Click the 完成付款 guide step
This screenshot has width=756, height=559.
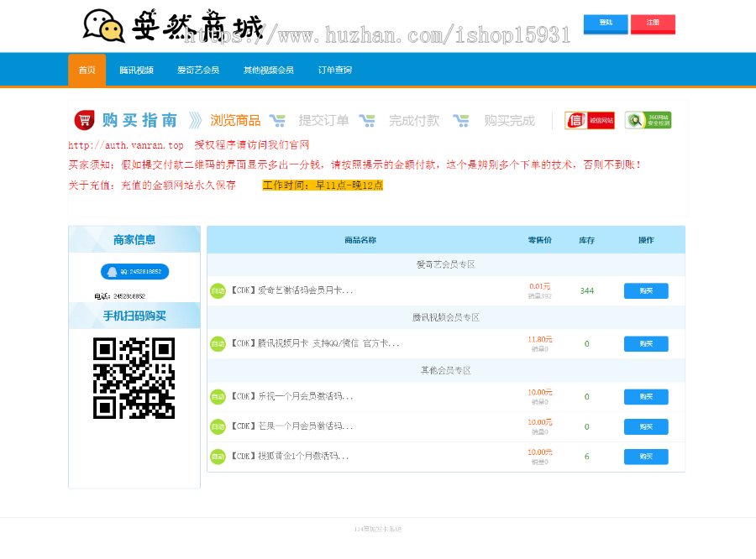[414, 121]
